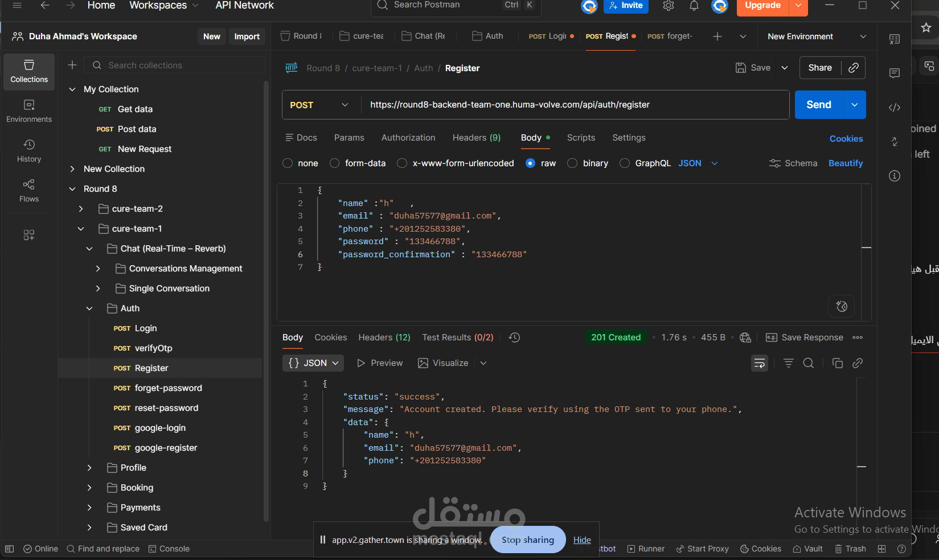Open the History sidebar panel
The height and width of the screenshot is (560, 939).
(x=29, y=151)
